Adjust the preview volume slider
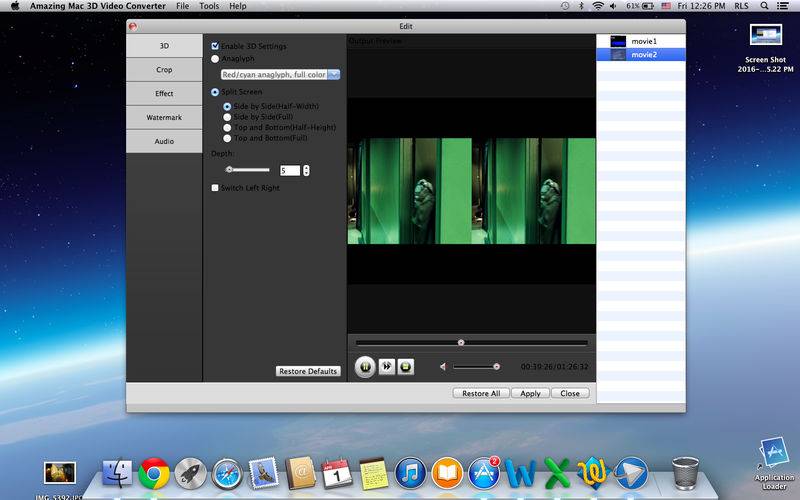 [476, 366]
